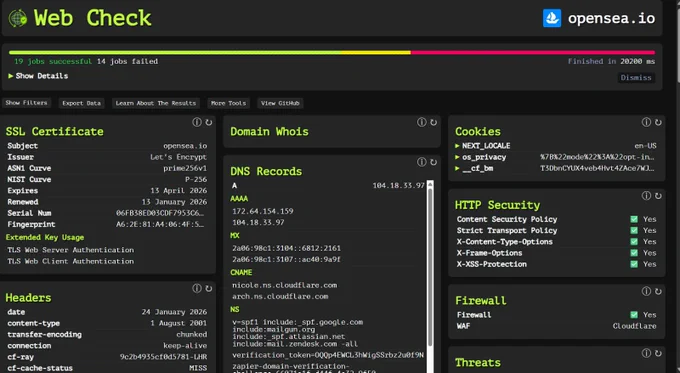This screenshot has height=373, width=680.
Task: Select the cf-ray header value
Action: (163, 357)
